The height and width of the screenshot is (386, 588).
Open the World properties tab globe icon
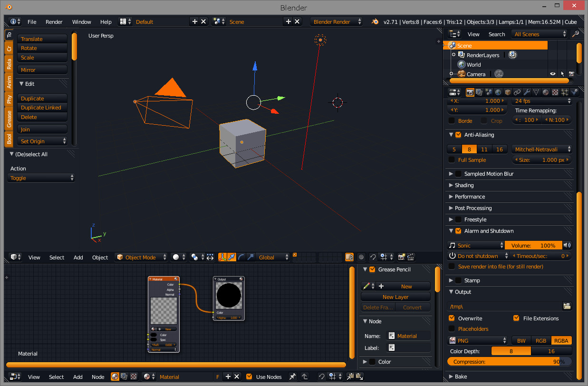coord(498,92)
